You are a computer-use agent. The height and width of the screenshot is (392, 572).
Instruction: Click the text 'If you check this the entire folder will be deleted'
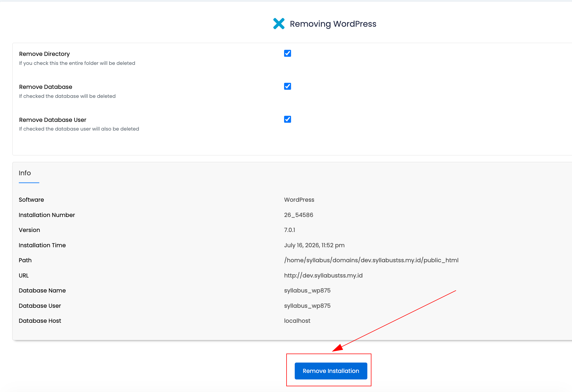[77, 63]
